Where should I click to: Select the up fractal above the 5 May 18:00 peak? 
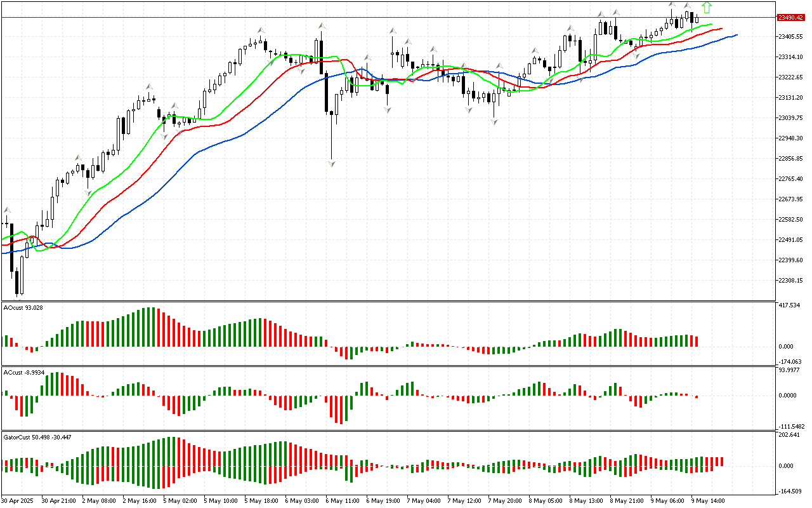coord(260,30)
